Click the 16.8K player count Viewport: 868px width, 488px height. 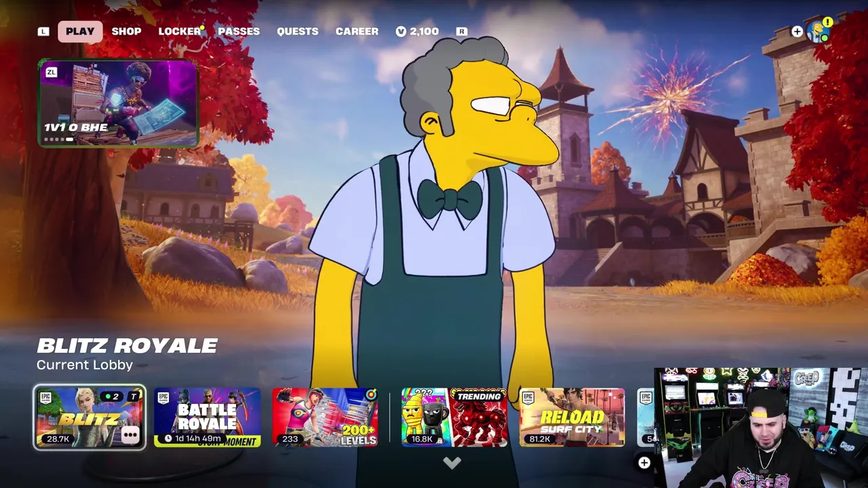pos(422,439)
